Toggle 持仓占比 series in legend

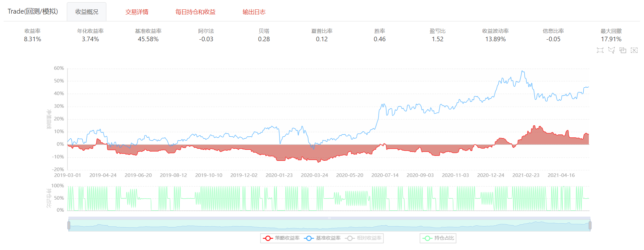coord(438,238)
